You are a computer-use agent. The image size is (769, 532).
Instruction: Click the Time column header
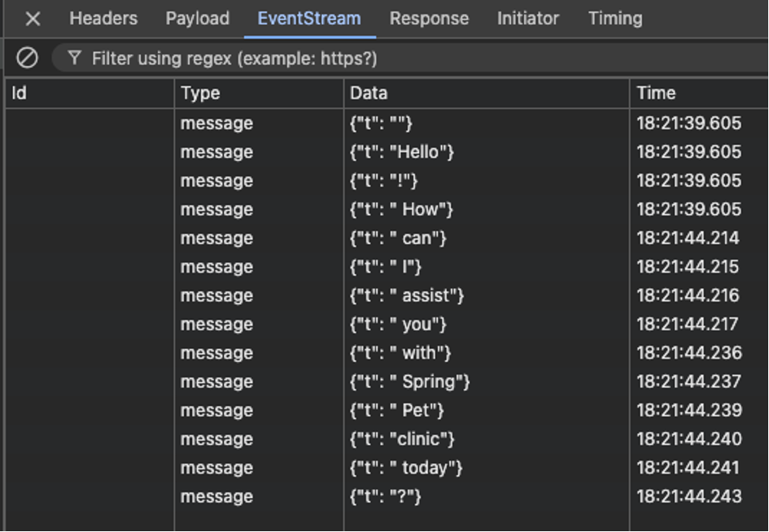click(699, 94)
